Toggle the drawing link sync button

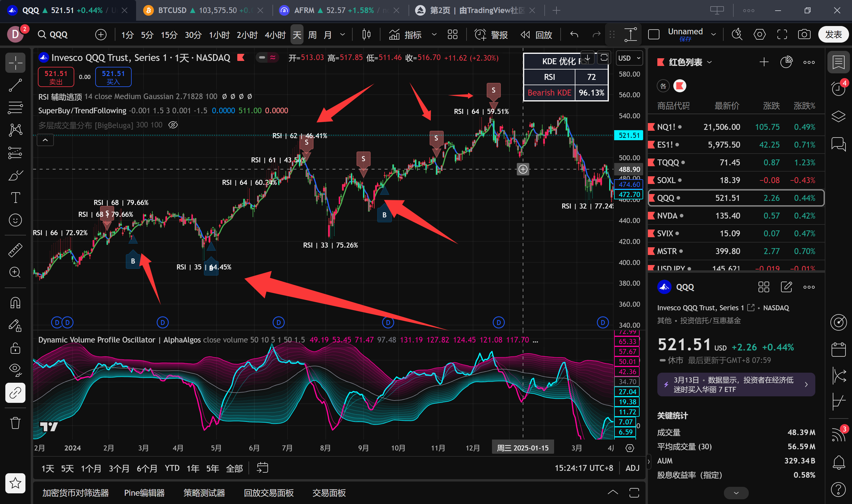coord(15,393)
